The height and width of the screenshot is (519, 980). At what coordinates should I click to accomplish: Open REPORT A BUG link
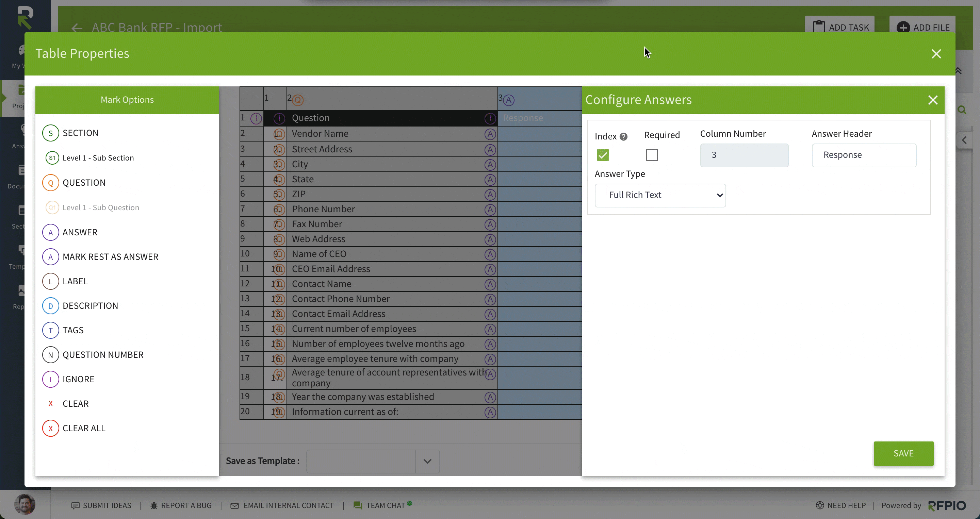pyautogui.click(x=181, y=506)
